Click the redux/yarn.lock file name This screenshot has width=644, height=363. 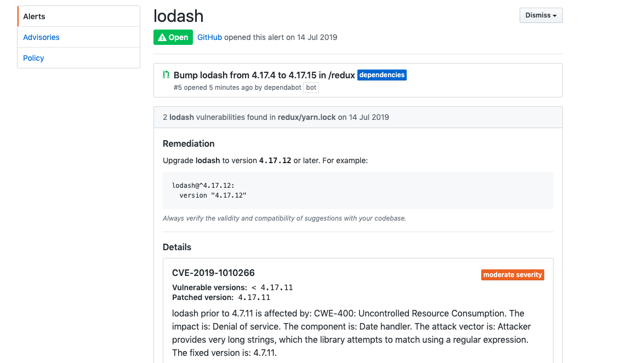[306, 117]
